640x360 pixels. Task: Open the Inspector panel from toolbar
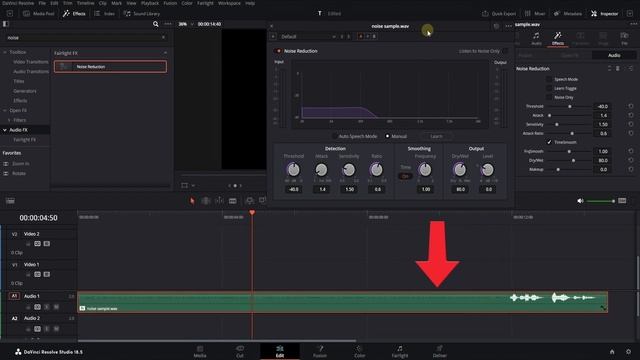[605, 13]
